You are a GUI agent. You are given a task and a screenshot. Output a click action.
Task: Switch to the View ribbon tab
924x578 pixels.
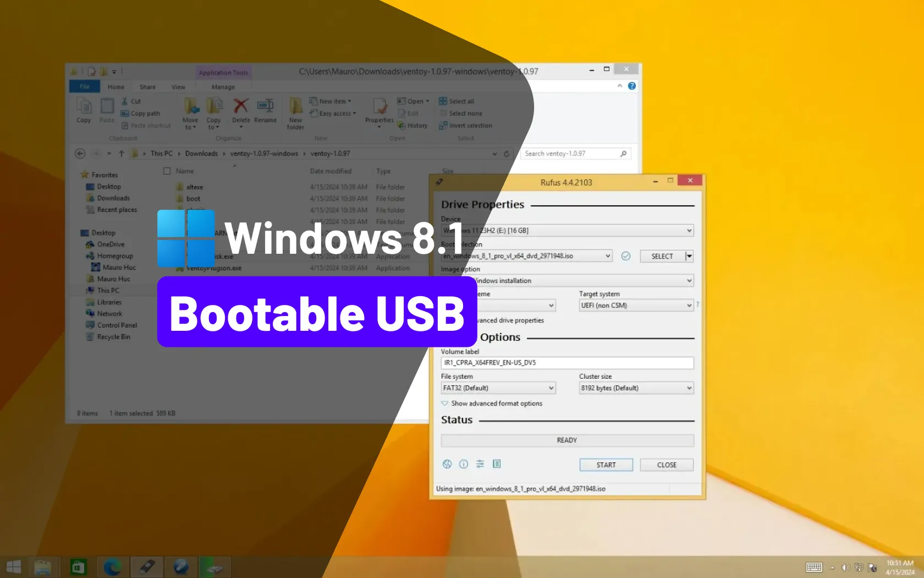tap(178, 87)
